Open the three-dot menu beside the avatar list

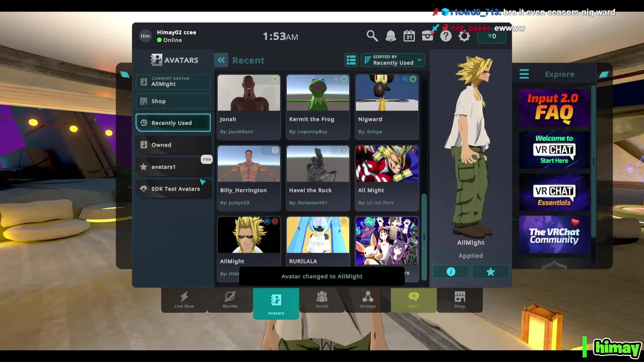click(424, 237)
